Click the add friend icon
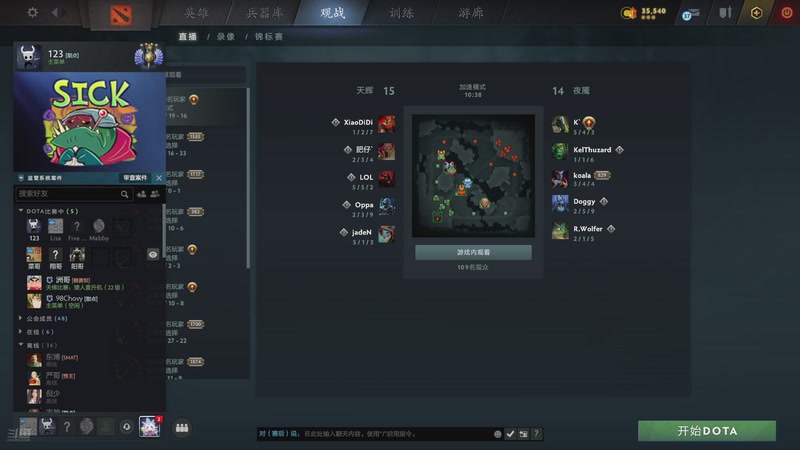The image size is (800, 450). [142, 194]
